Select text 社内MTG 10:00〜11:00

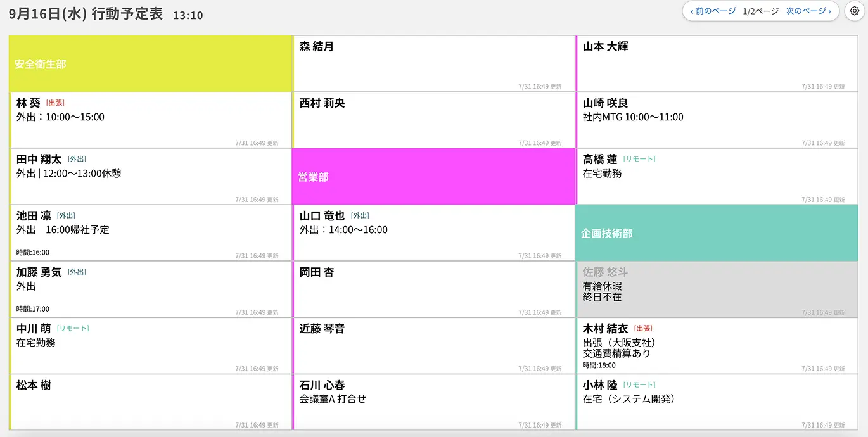(x=633, y=117)
